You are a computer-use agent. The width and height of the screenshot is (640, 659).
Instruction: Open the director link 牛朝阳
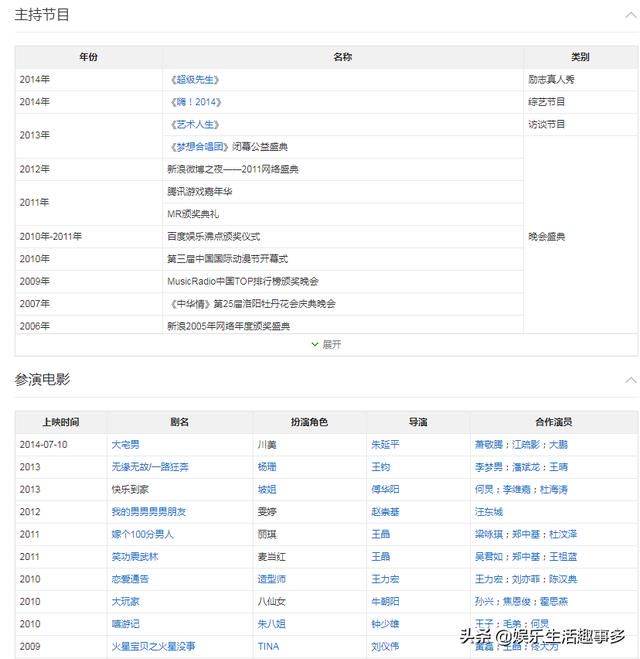(385, 601)
